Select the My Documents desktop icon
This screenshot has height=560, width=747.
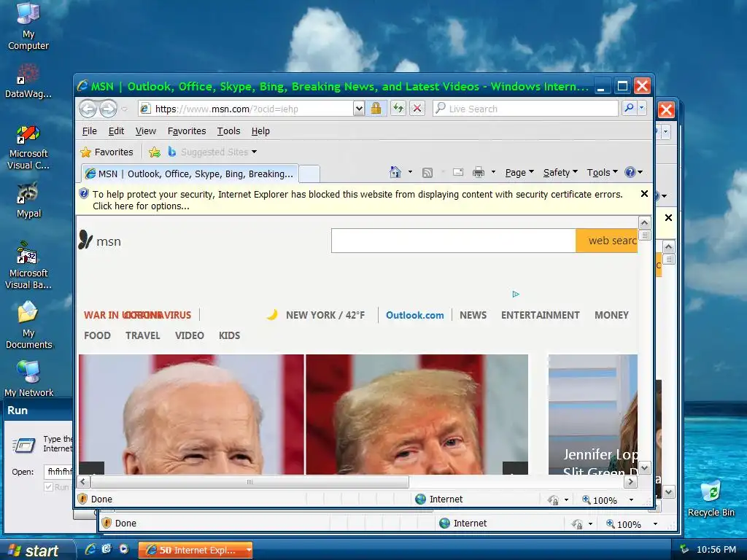tap(28, 325)
